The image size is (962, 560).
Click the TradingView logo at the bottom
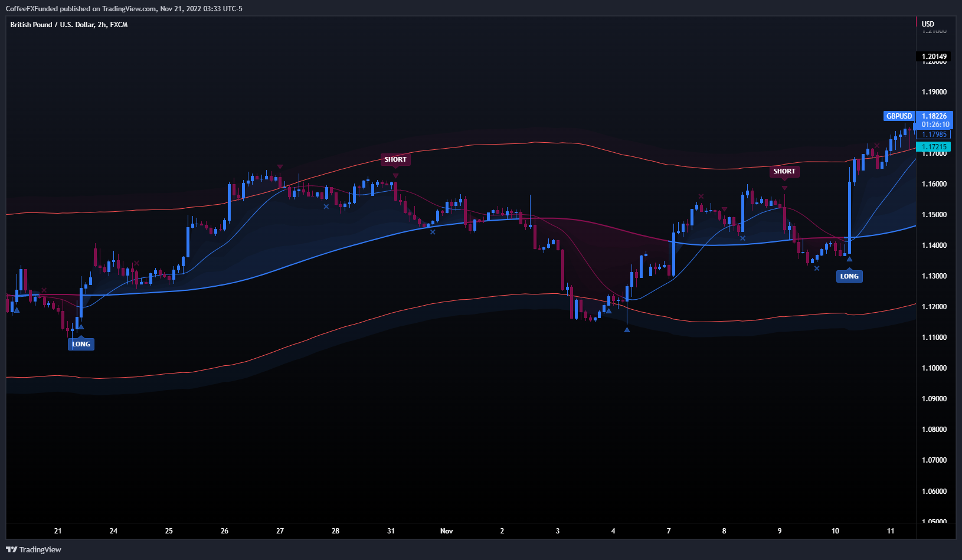coord(34,549)
